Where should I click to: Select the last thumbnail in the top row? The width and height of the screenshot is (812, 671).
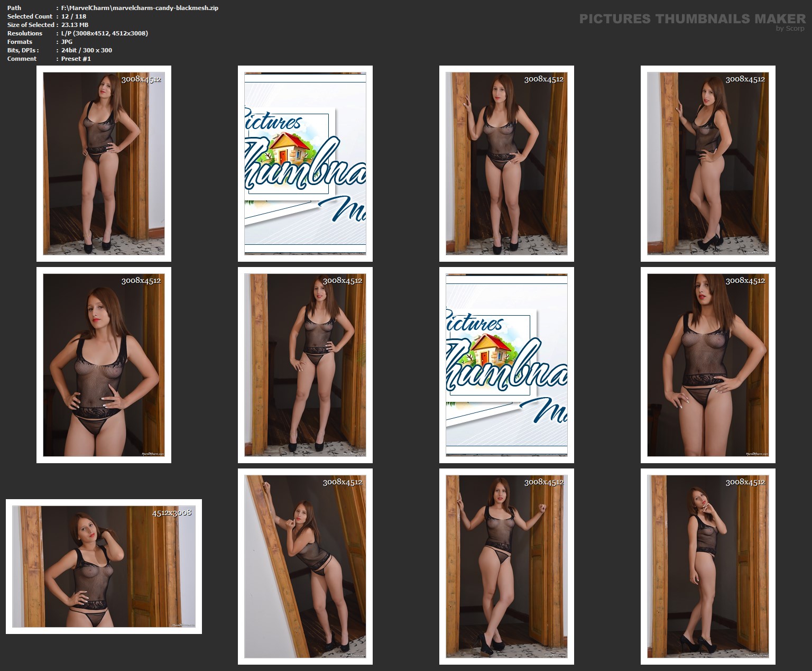(x=708, y=163)
